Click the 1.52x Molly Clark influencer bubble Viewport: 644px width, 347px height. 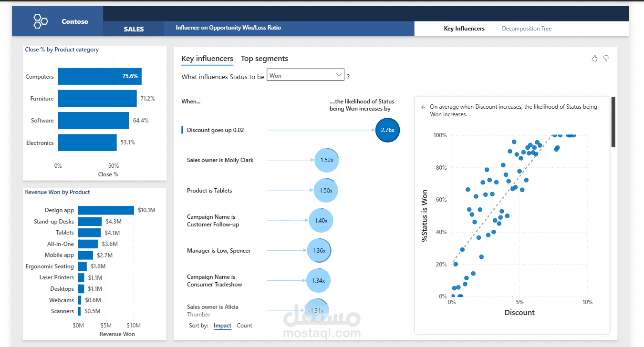(326, 160)
